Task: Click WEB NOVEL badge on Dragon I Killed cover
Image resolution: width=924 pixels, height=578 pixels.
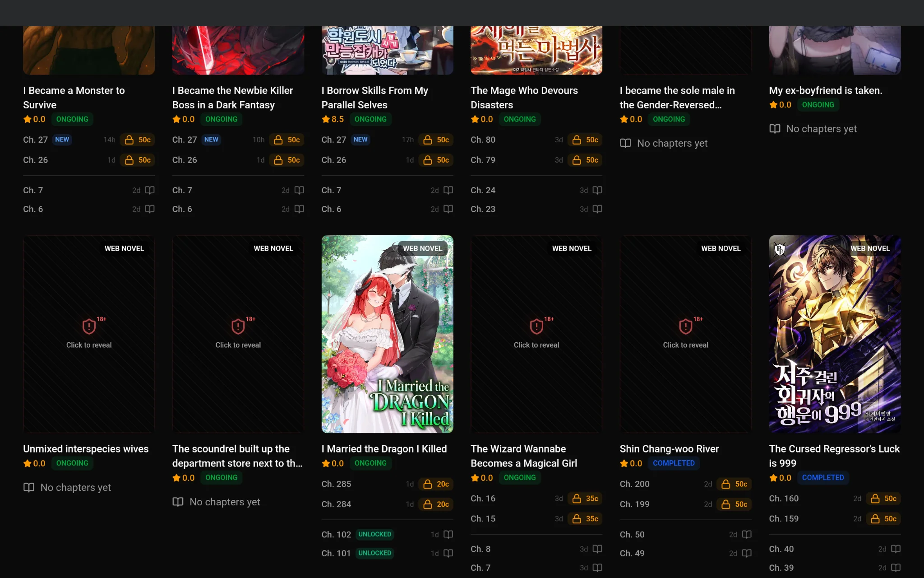Action: (x=423, y=248)
